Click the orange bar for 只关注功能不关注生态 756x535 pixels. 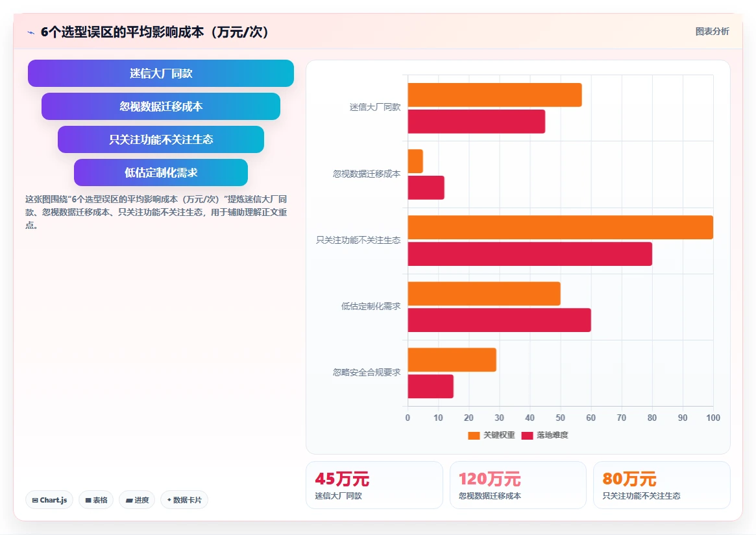pyautogui.click(x=560, y=228)
